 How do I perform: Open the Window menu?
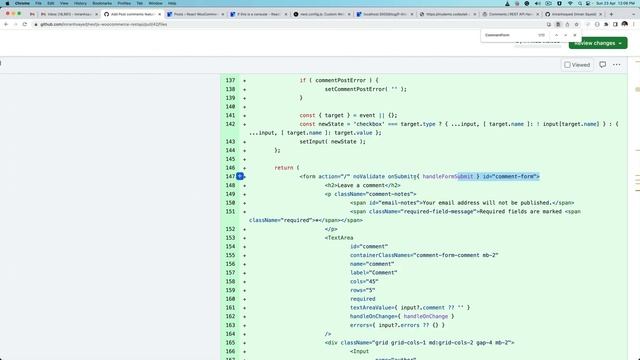tap(155, 3)
